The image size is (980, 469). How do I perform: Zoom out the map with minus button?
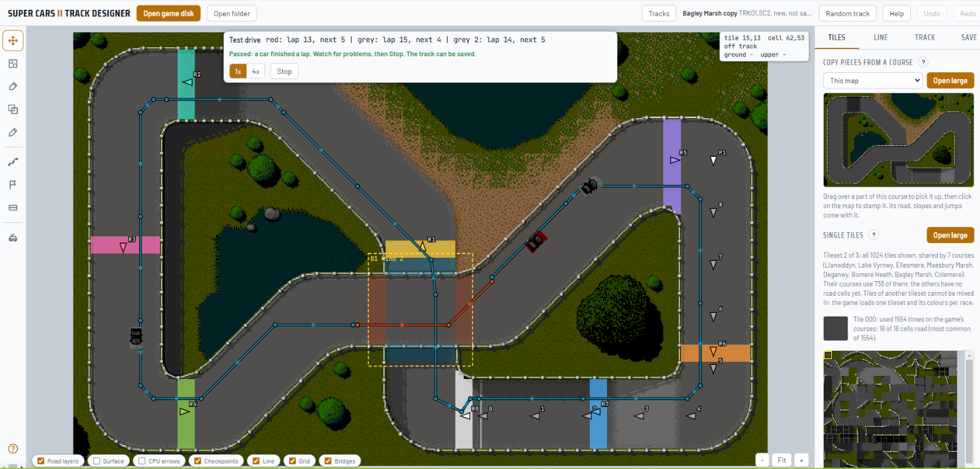[x=762, y=460]
